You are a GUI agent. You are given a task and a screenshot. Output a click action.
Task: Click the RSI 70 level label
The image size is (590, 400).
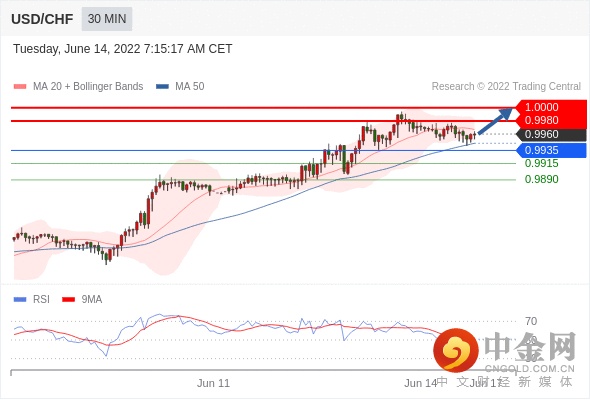coord(531,321)
